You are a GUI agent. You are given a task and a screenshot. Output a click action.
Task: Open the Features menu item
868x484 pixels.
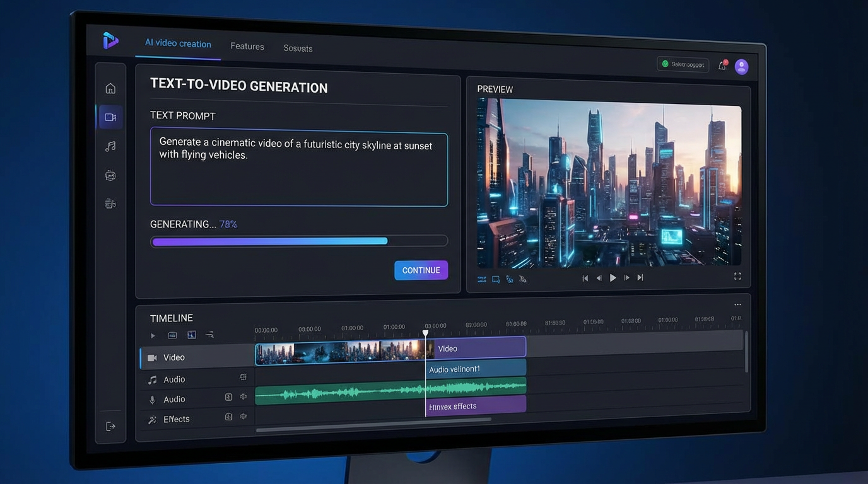247,46
